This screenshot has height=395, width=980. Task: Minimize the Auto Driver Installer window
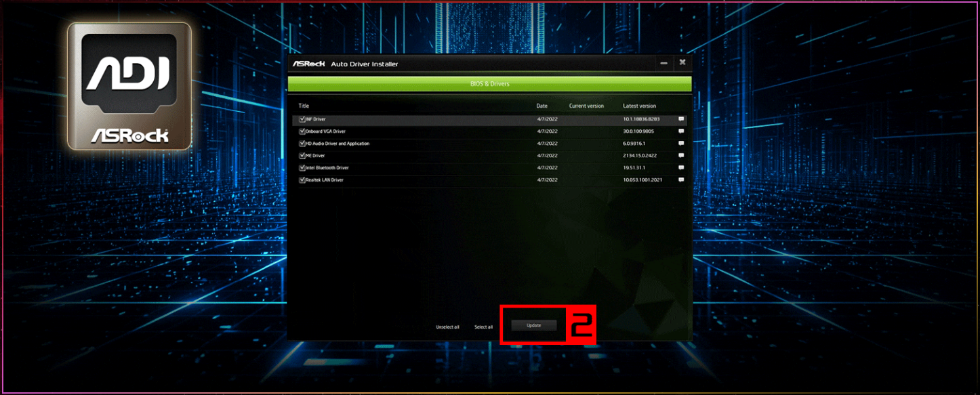664,63
